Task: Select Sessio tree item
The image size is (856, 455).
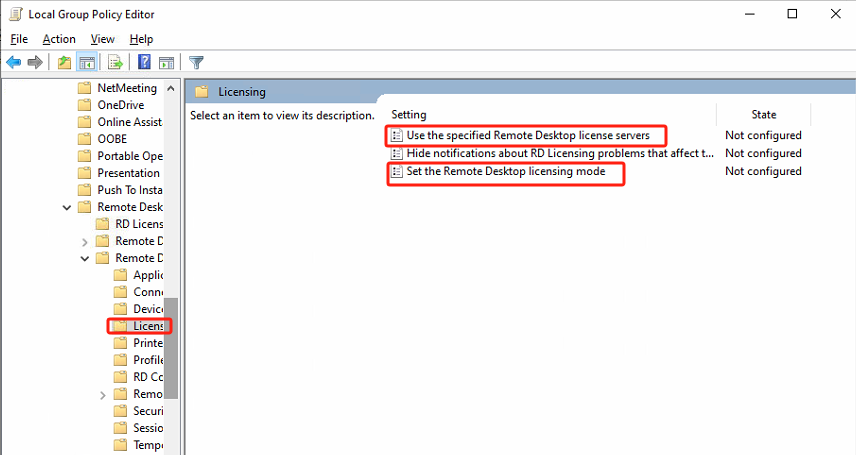Action: tap(148, 428)
